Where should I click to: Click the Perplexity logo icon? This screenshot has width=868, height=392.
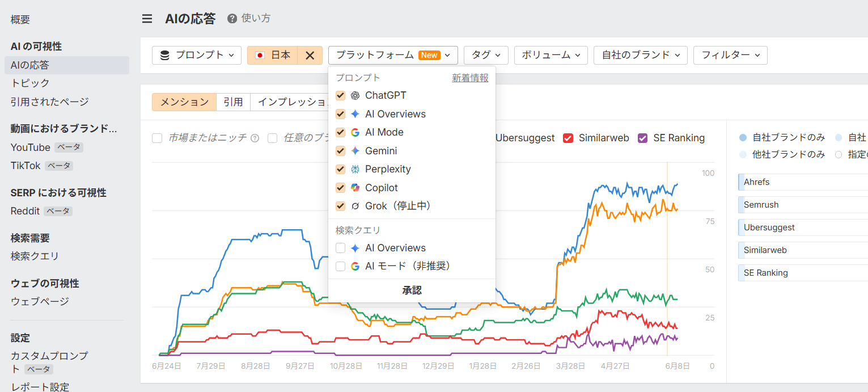click(355, 169)
